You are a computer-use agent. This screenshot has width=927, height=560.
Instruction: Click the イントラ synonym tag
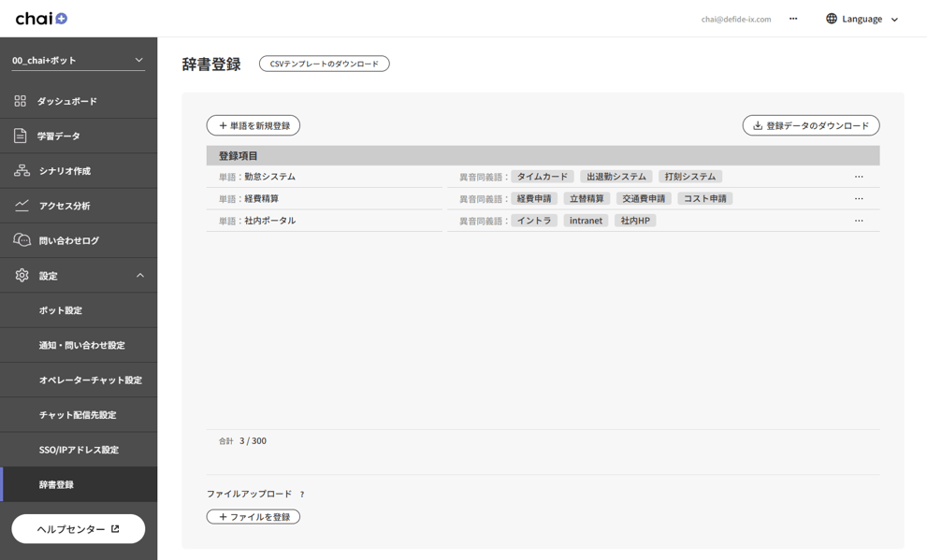click(534, 221)
